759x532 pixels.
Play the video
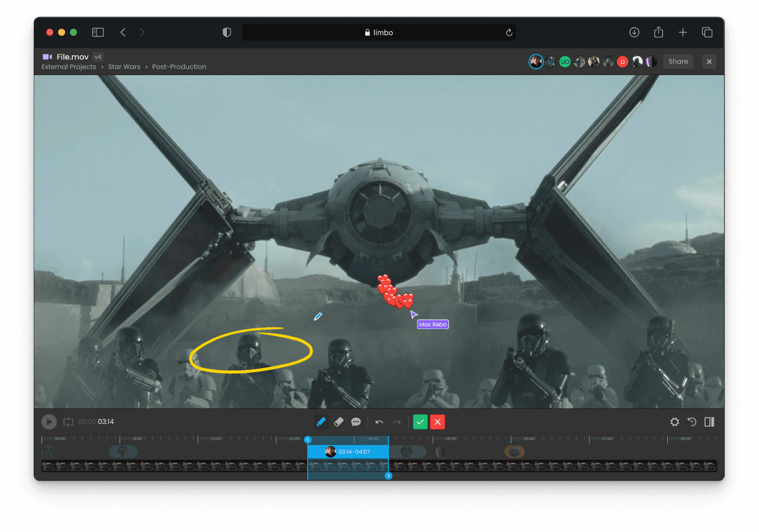[x=49, y=422]
